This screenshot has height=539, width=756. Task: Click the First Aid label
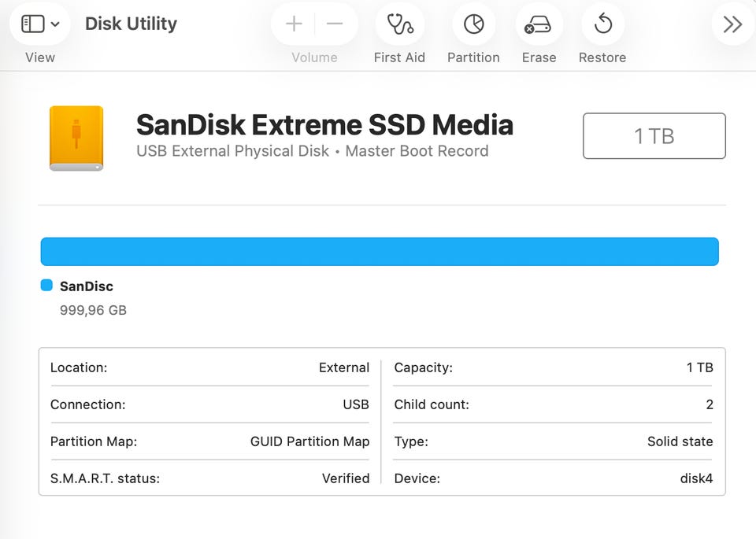point(399,57)
